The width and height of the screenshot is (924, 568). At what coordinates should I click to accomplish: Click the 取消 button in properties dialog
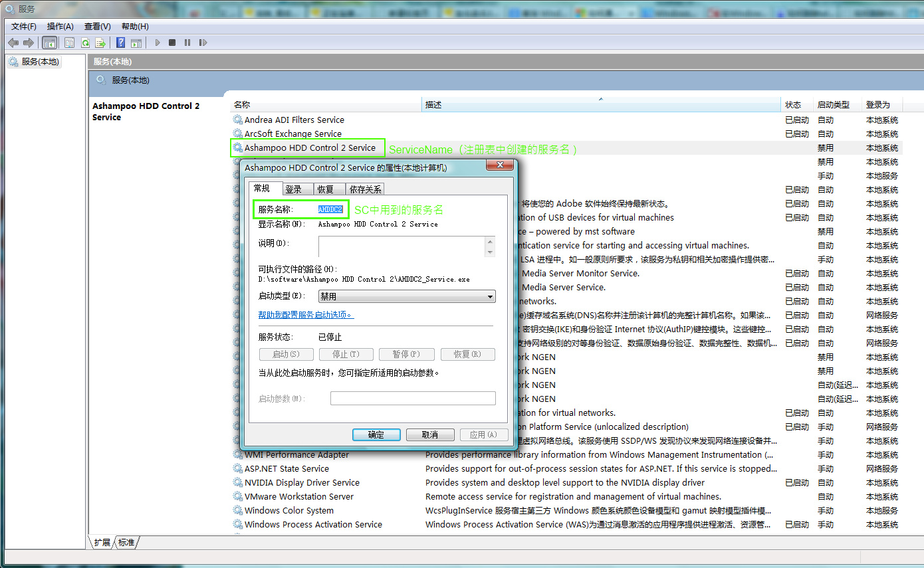430,434
